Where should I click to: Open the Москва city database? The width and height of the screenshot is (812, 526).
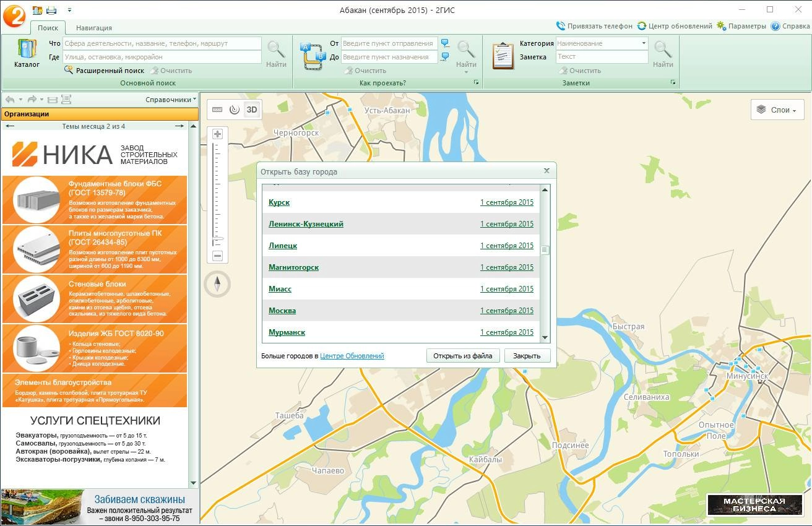point(282,311)
